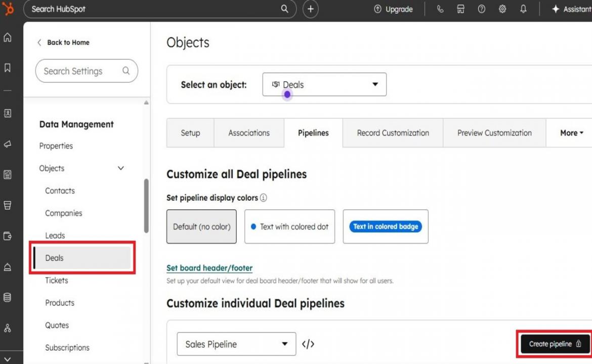Screen dimensions: 592x364
Task: Open Subscriptions object settings
Action: coord(67,347)
